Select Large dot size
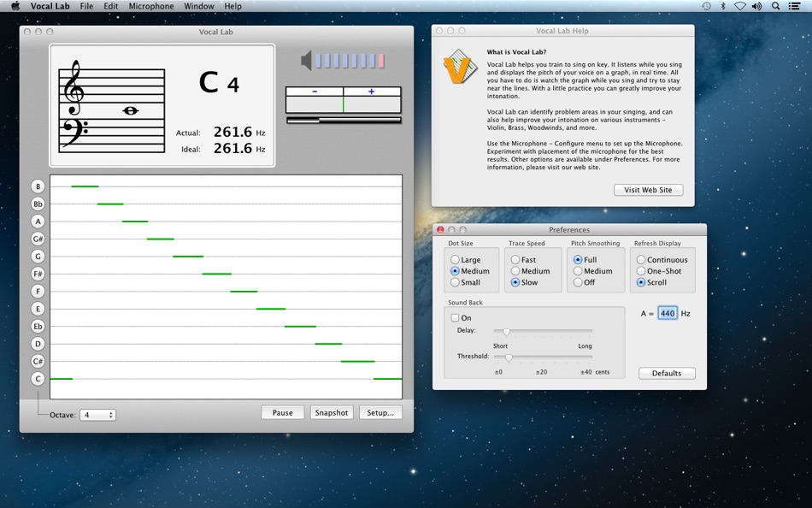The width and height of the screenshot is (812, 508). (465, 260)
